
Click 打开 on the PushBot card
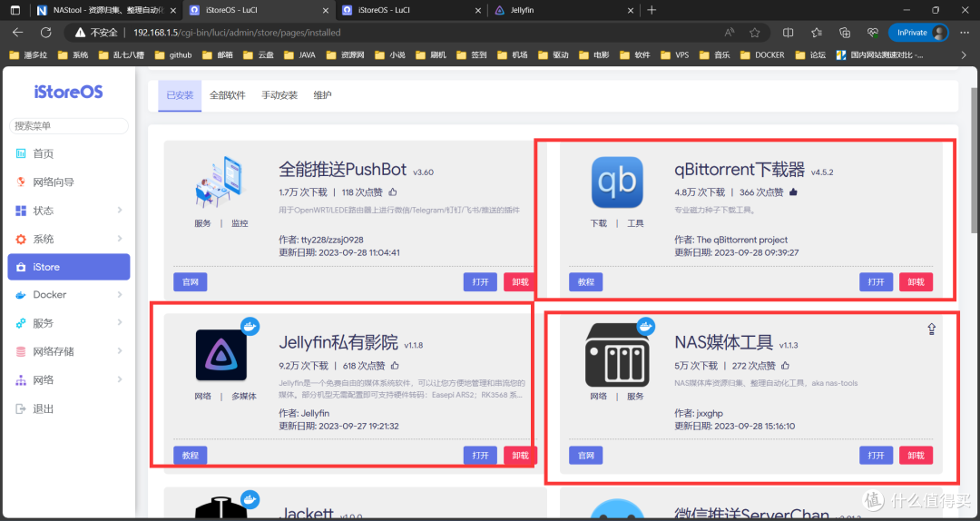pyautogui.click(x=480, y=282)
